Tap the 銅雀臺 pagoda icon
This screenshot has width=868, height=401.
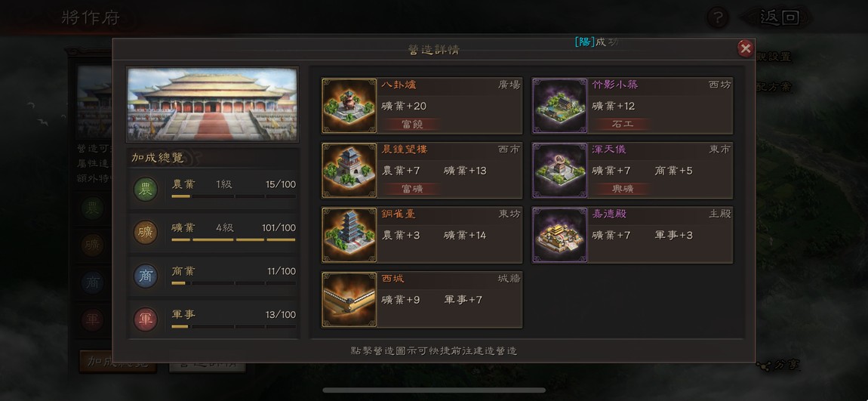coord(349,235)
